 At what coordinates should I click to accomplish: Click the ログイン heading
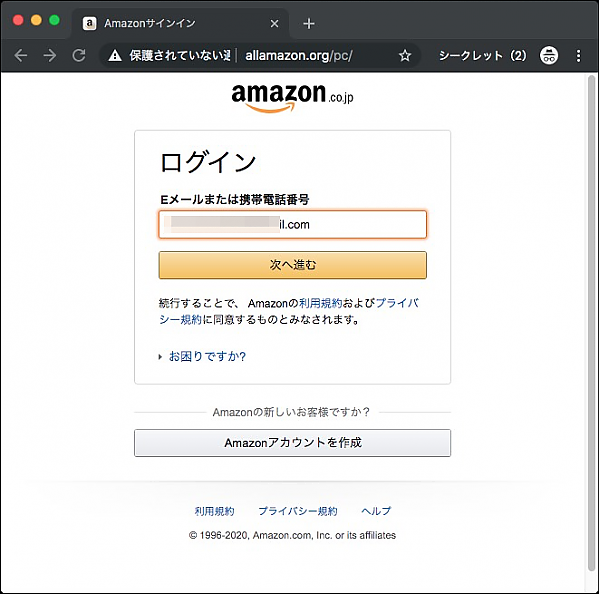208,162
